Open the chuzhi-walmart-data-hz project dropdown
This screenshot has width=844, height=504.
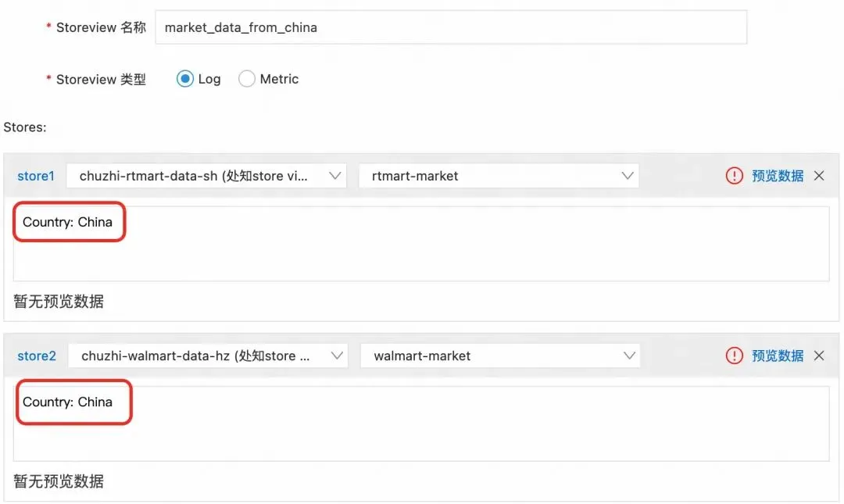click(207, 356)
